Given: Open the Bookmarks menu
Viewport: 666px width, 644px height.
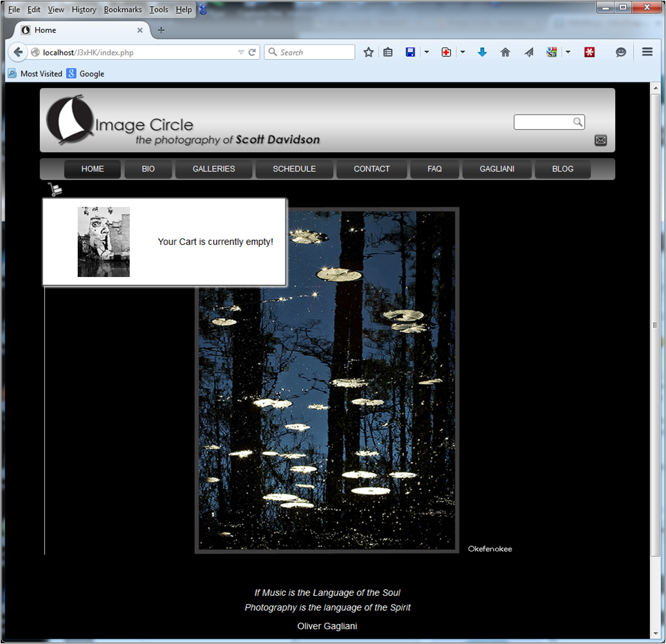Looking at the screenshot, I should 123,10.
